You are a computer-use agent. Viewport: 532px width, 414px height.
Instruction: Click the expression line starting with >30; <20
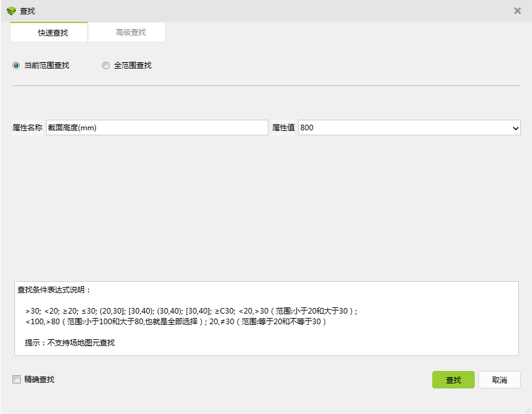[191, 310]
